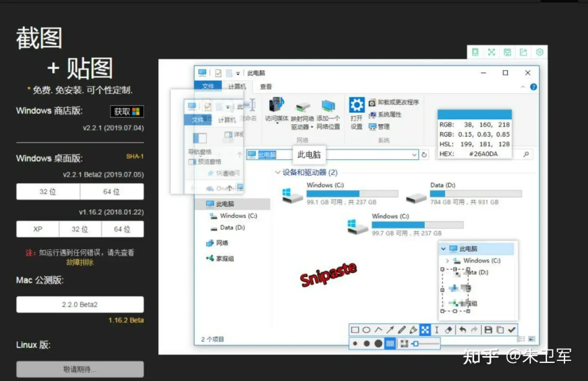Click the checkmark to confirm the screenshot
The height and width of the screenshot is (381, 588).
click(x=512, y=330)
